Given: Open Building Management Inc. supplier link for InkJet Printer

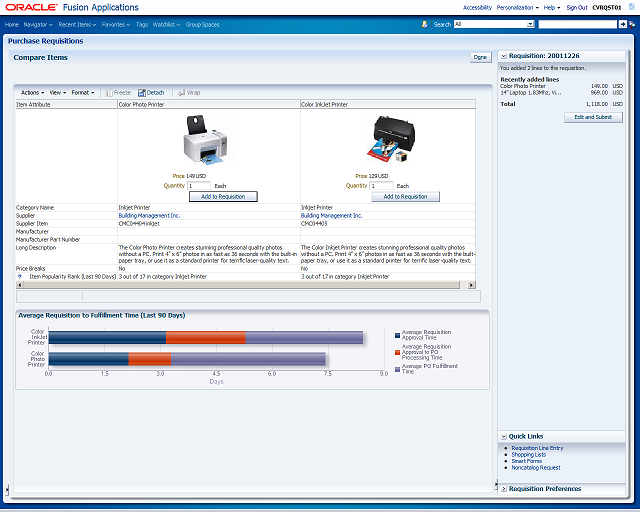Looking at the screenshot, I should click(x=331, y=216).
